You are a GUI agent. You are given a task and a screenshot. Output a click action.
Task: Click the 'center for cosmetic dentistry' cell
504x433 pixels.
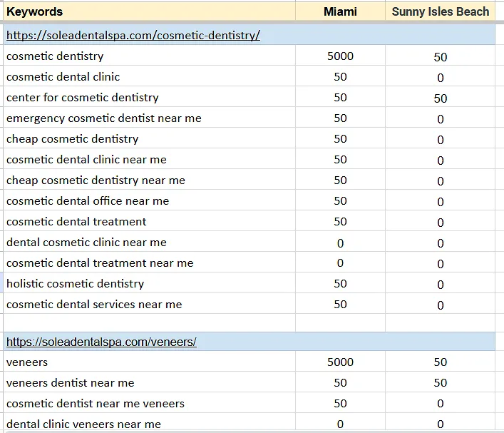point(149,97)
